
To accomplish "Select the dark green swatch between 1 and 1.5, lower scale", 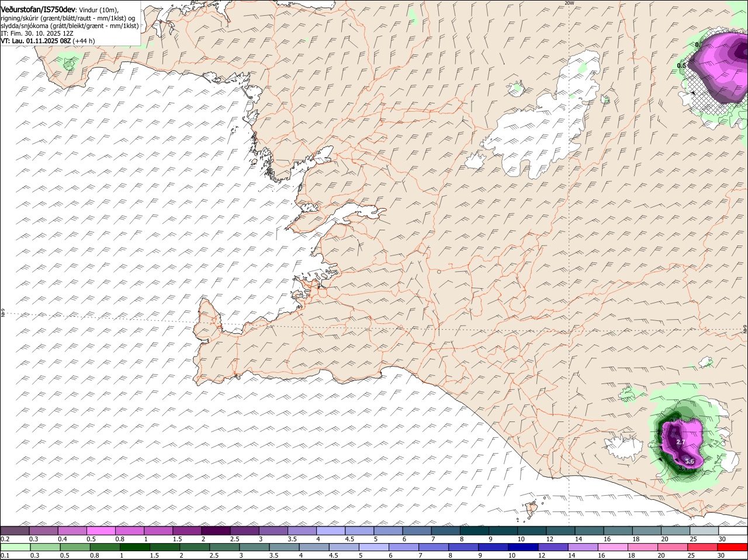I will click(134, 547).
